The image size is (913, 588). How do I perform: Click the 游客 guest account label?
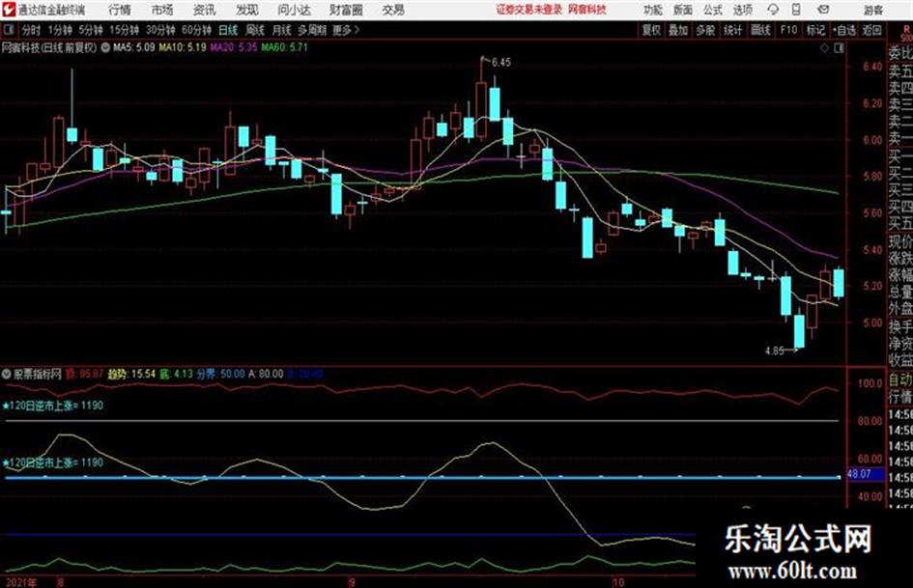[x=873, y=10]
